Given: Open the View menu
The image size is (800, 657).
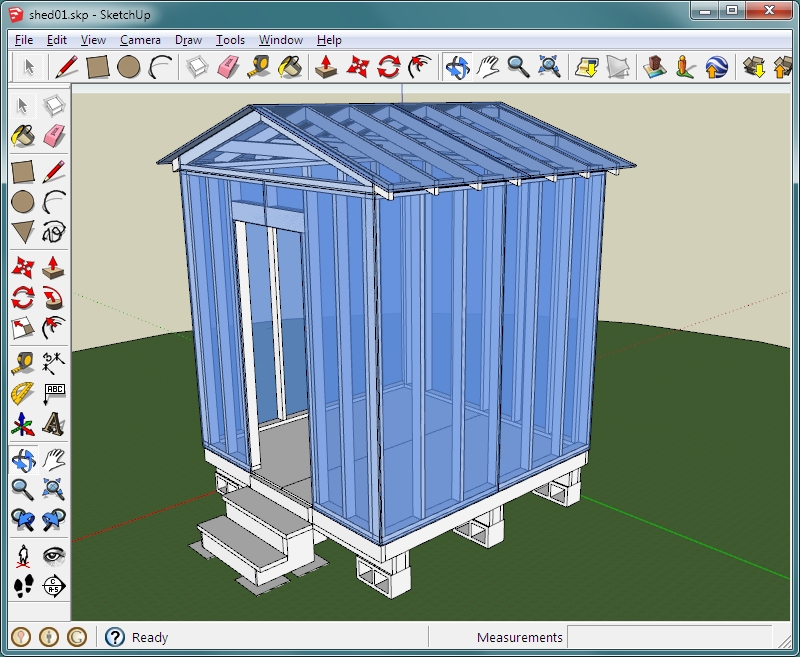Looking at the screenshot, I should coord(93,40).
